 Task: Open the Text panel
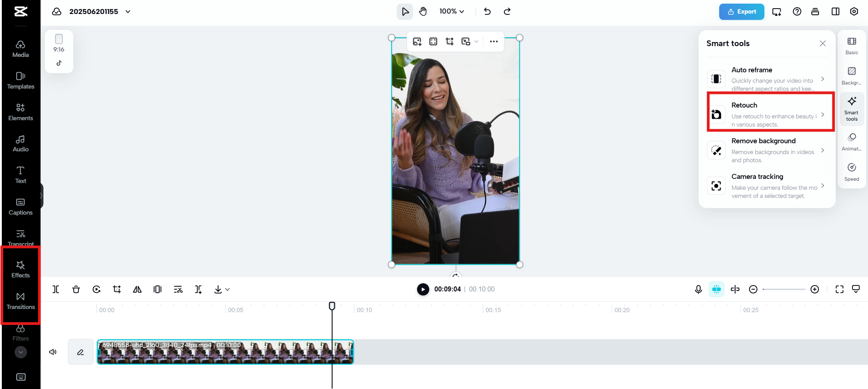[x=20, y=175]
